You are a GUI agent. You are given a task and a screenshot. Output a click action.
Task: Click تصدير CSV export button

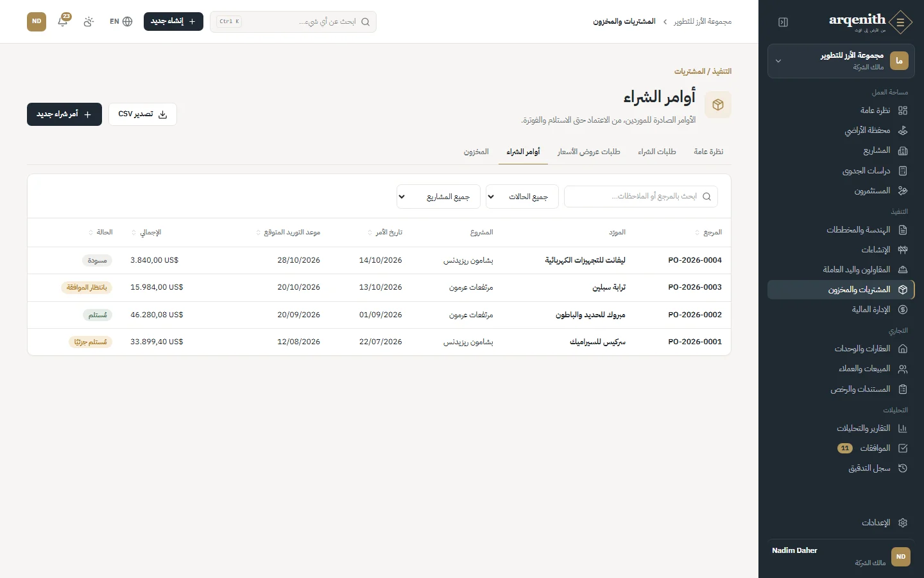tap(142, 114)
